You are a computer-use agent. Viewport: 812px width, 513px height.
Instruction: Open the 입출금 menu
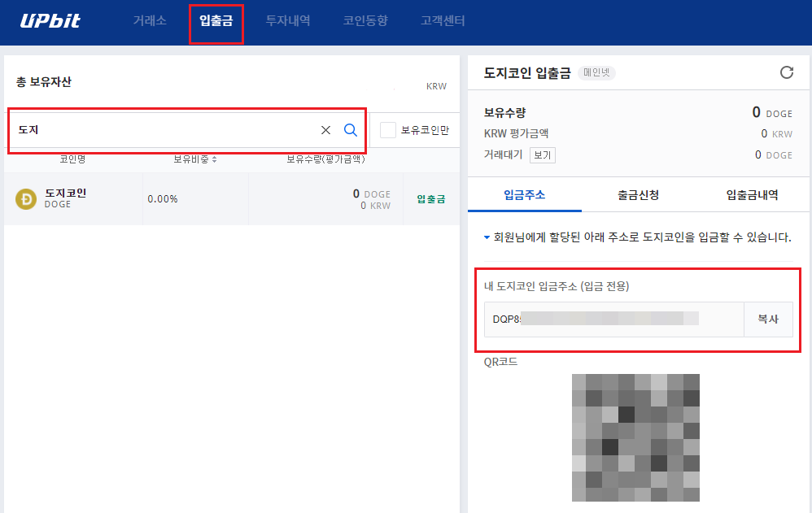click(216, 20)
